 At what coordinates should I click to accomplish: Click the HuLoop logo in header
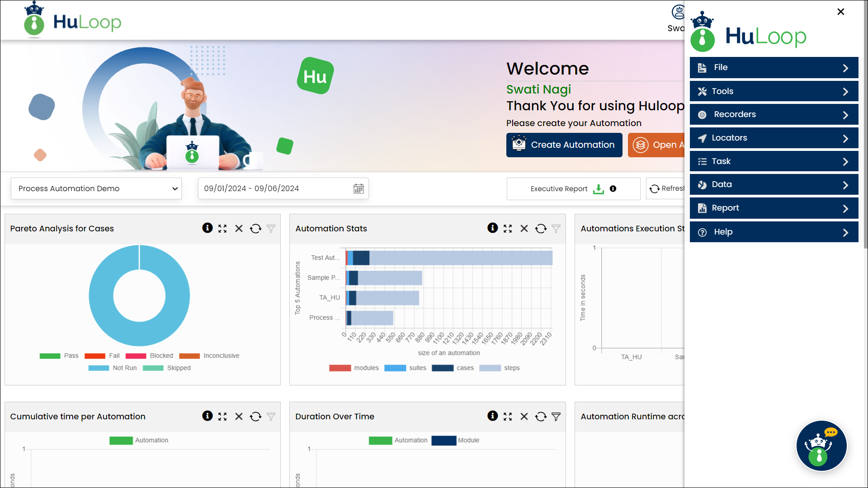coord(72,20)
